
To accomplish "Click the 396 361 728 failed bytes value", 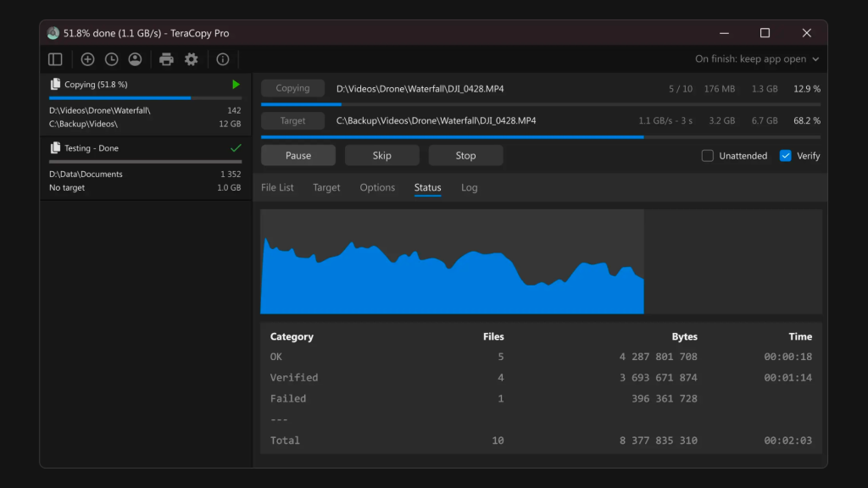I will click(665, 399).
